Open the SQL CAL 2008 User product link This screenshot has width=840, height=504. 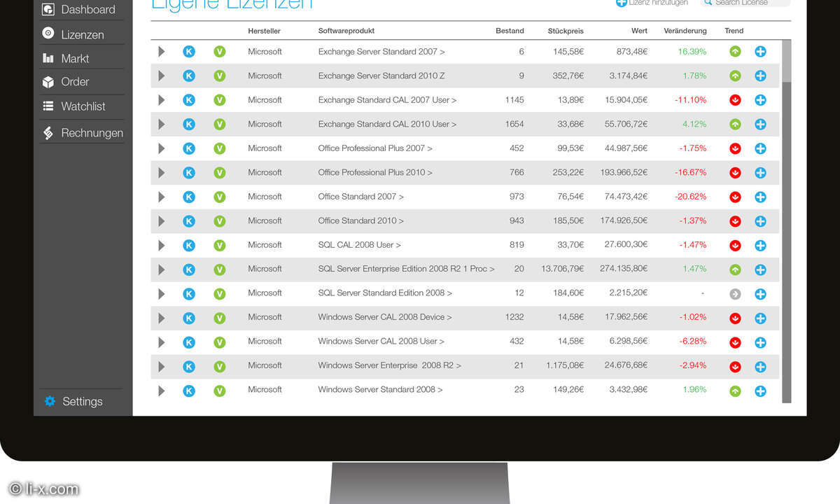tap(359, 245)
